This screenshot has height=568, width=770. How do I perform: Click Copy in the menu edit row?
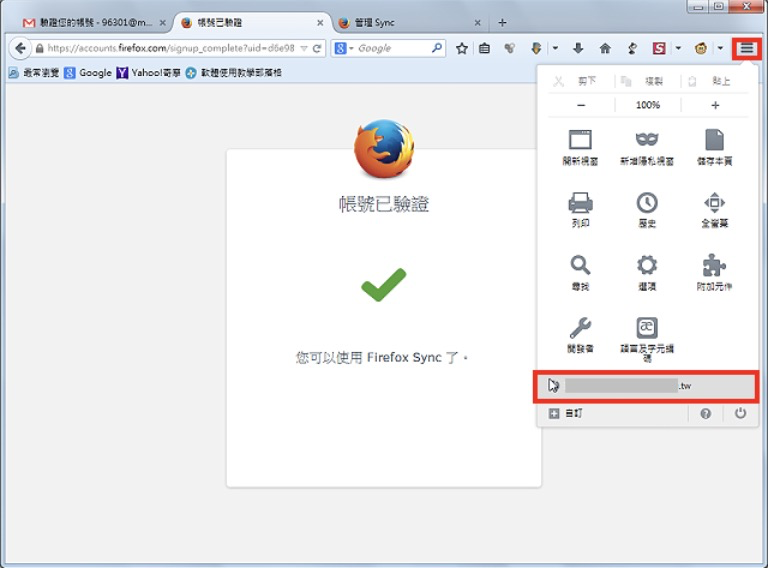click(x=647, y=81)
